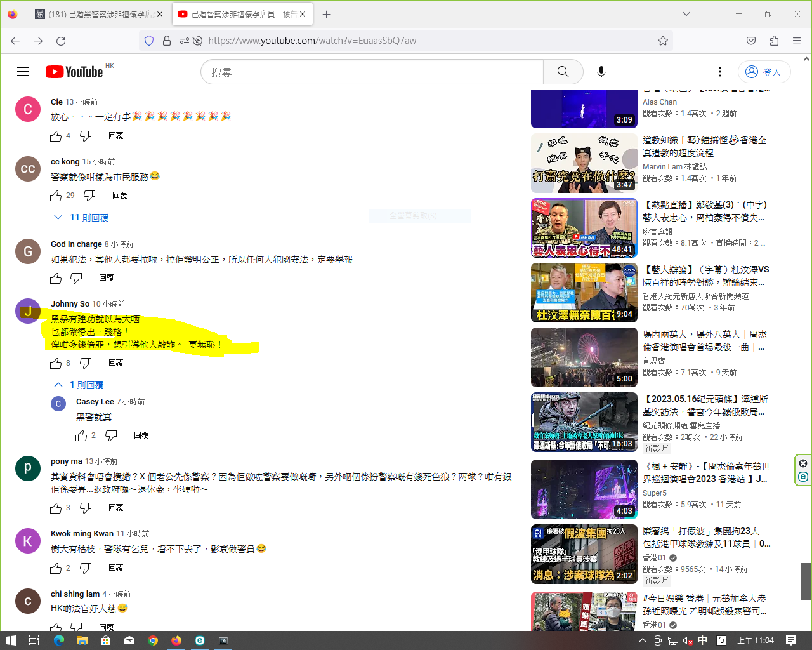Dislike Casey Lee's reply
Viewport: 812px width, 650px height.
[x=111, y=435]
